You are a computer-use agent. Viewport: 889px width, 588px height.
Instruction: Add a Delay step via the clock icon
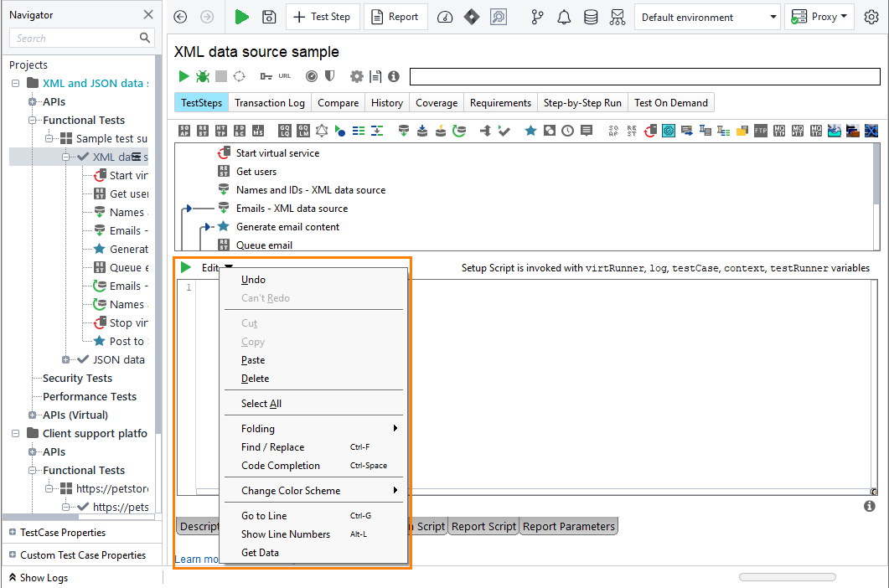click(x=567, y=131)
